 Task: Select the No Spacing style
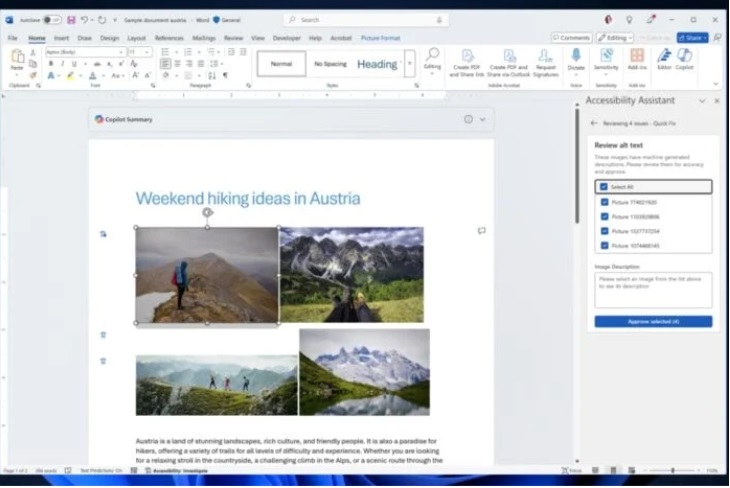(330, 63)
